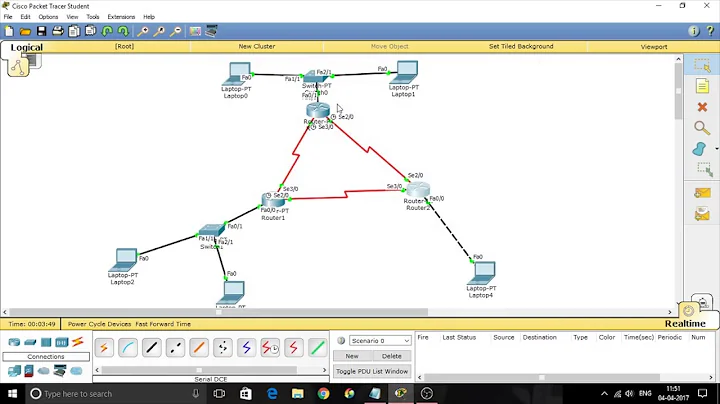Select the Draw Polygon shape tool
The image size is (720, 404).
coord(699,149)
